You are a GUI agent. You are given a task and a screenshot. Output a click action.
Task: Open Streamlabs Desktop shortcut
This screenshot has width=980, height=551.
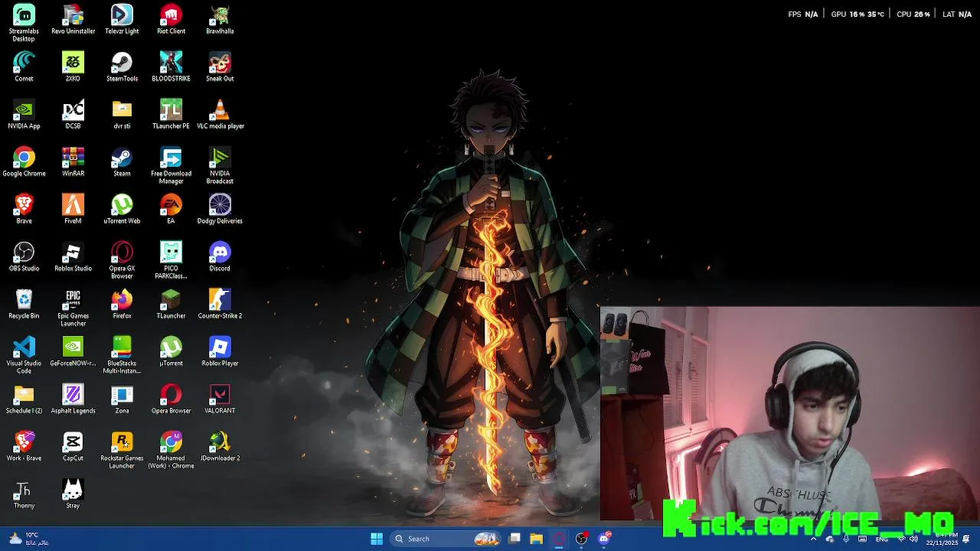click(x=24, y=23)
